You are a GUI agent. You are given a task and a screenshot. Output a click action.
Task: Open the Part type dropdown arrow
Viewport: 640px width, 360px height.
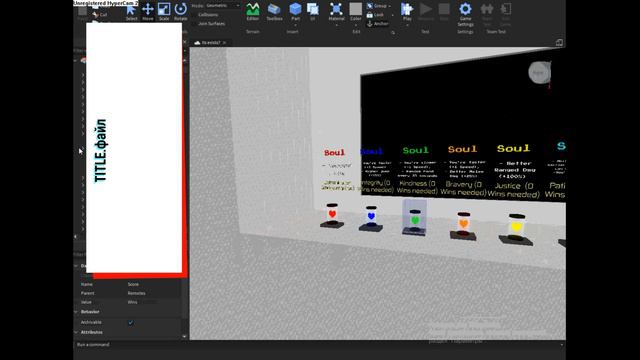click(295, 25)
